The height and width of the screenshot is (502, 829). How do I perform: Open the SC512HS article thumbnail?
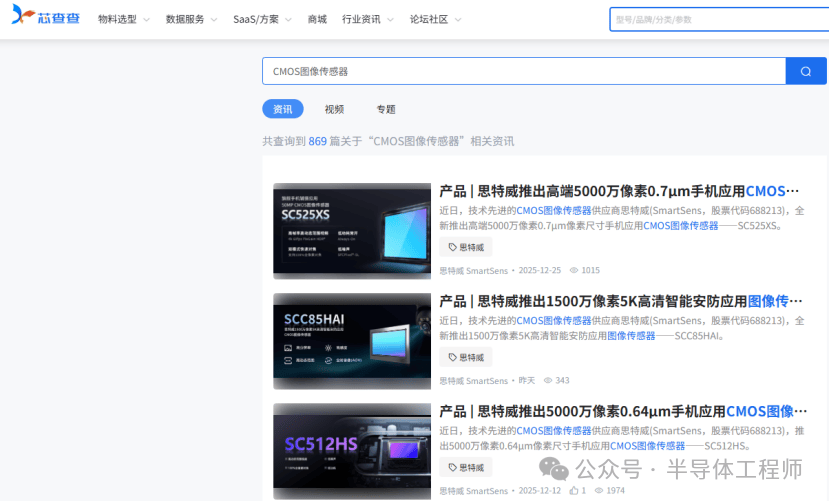coord(352,451)
